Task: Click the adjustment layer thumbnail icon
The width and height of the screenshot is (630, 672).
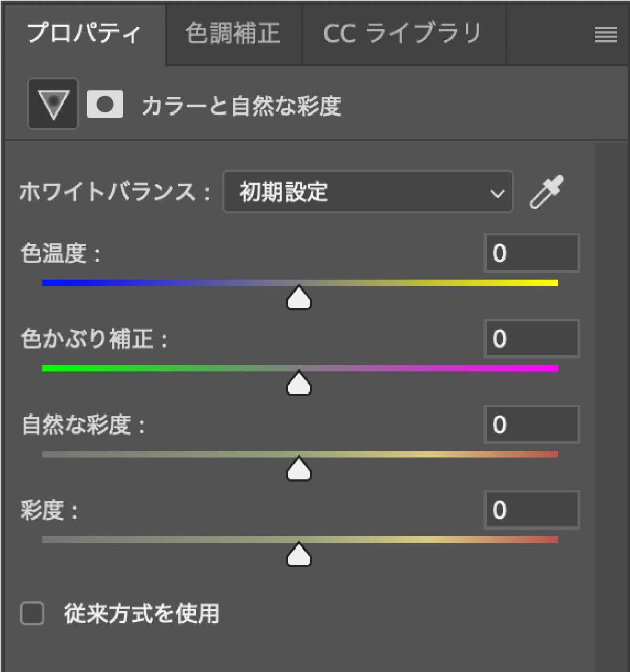Action: pyautogui.click(x=52, y=104)
